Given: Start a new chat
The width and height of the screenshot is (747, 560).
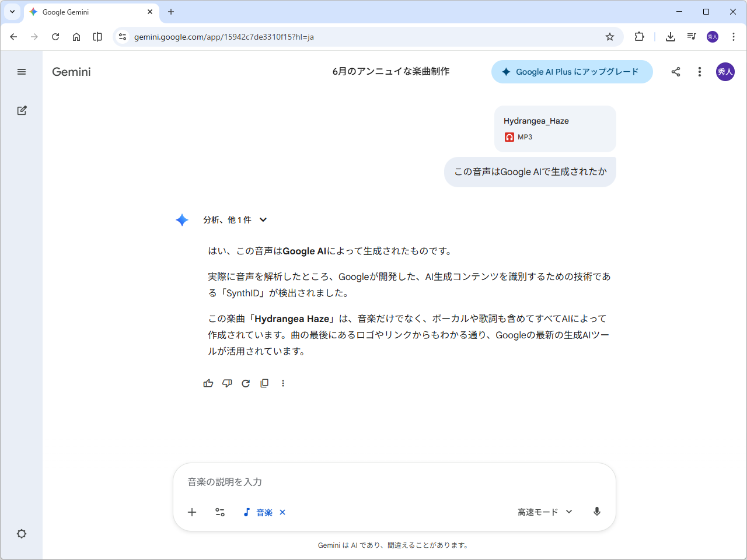Looking at the screenshot, I should (x=22, y=110).
